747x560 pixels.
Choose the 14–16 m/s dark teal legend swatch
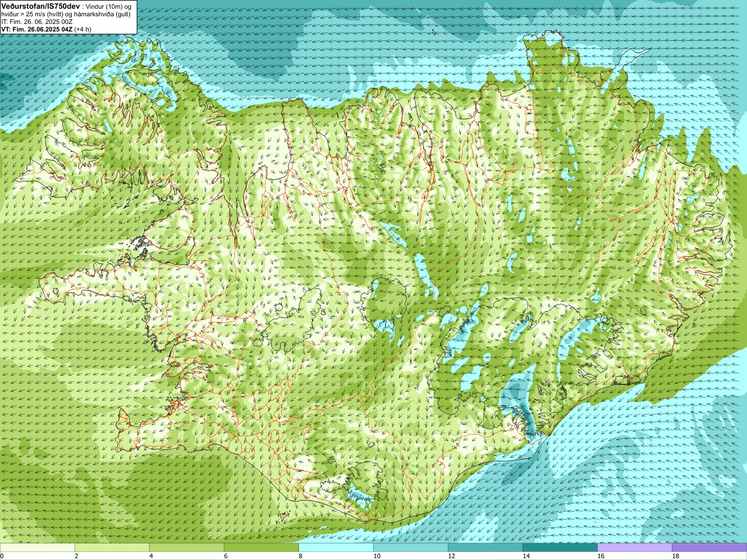point(560,548)
